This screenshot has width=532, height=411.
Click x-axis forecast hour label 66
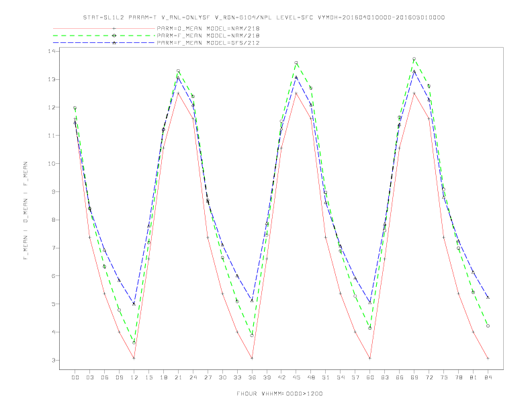coord(400,377)
